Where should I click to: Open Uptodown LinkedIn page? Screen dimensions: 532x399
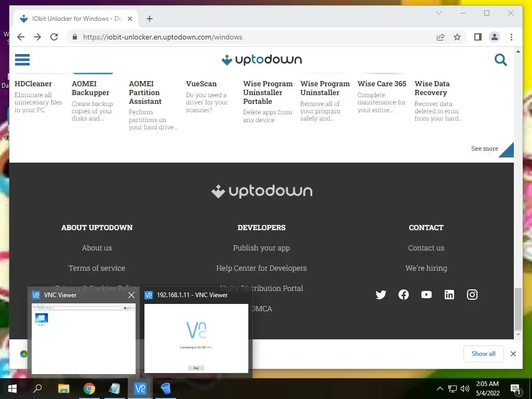coord(449,295)
